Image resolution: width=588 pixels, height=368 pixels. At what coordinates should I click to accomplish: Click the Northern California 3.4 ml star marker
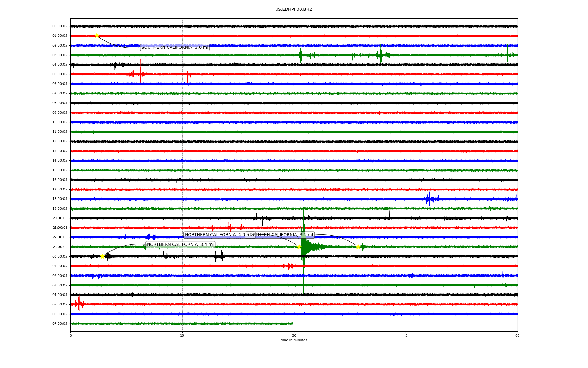pyautogui.click(x=103, y=256)
